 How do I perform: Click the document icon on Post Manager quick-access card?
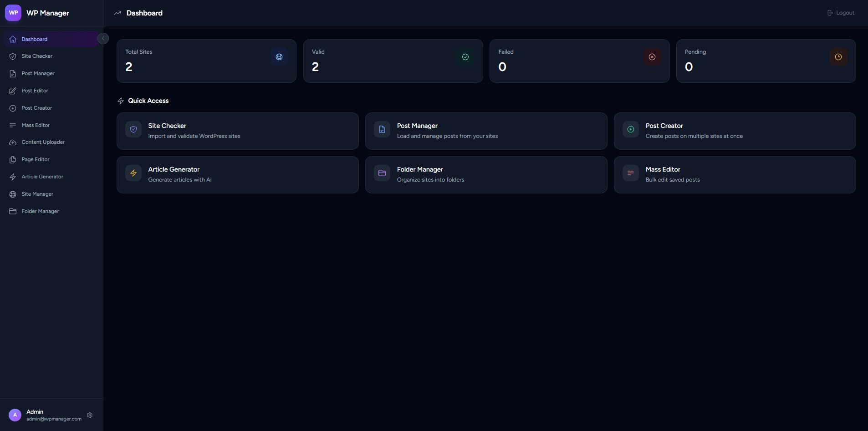382,129
